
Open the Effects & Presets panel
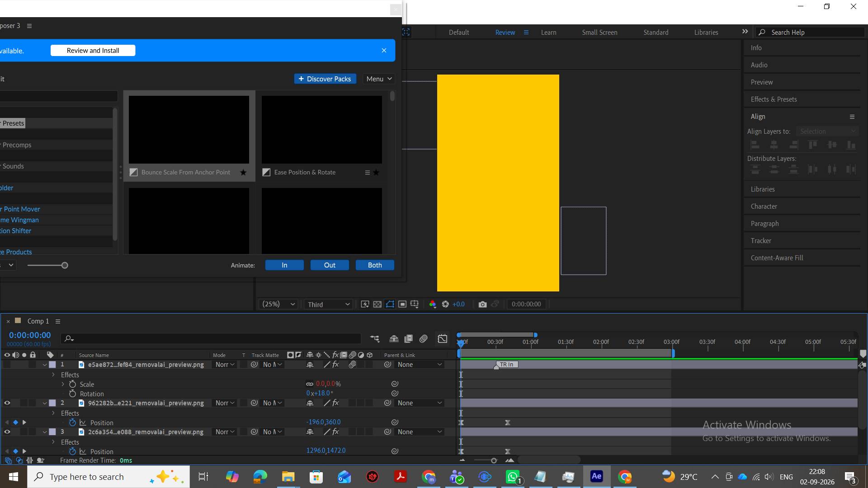(x=774, y=99)
